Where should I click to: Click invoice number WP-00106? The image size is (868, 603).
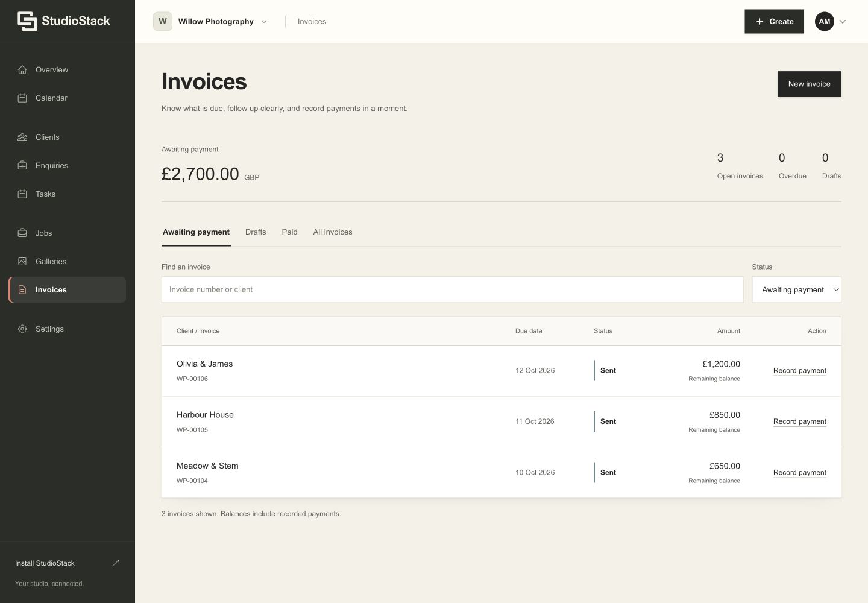(x=192, y=379)
